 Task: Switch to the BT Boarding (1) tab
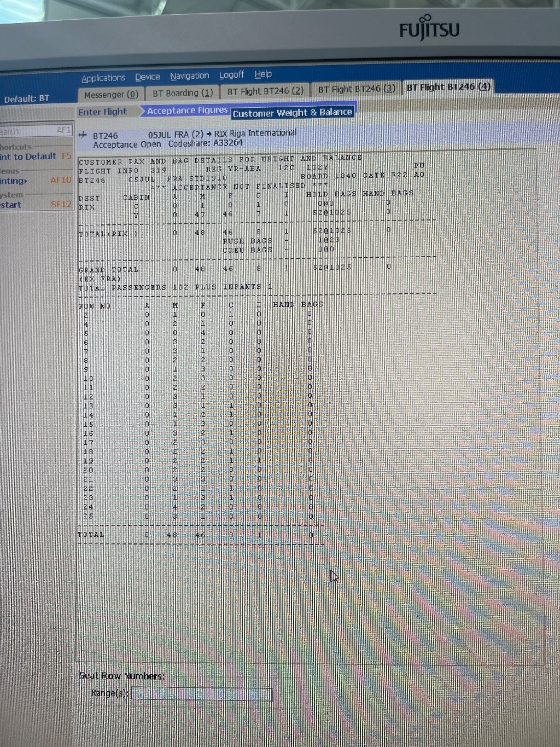pyautogui.click(x=183, y=93)
